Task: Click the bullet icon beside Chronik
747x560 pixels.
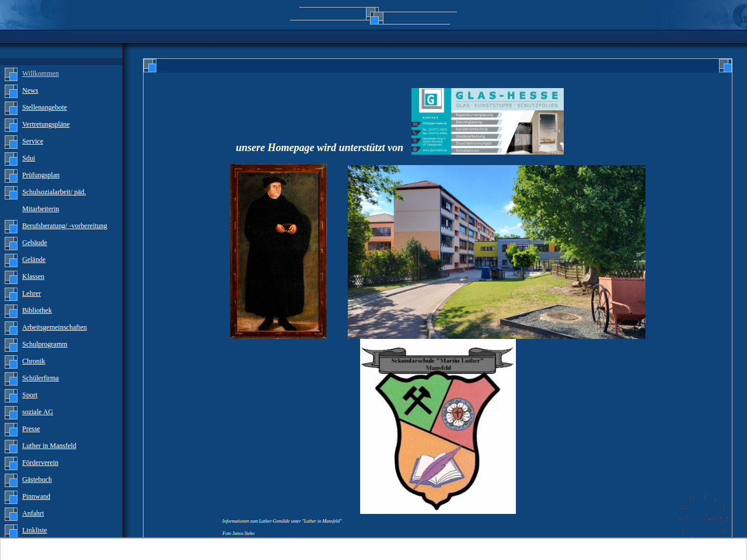Action: [11, 362]
